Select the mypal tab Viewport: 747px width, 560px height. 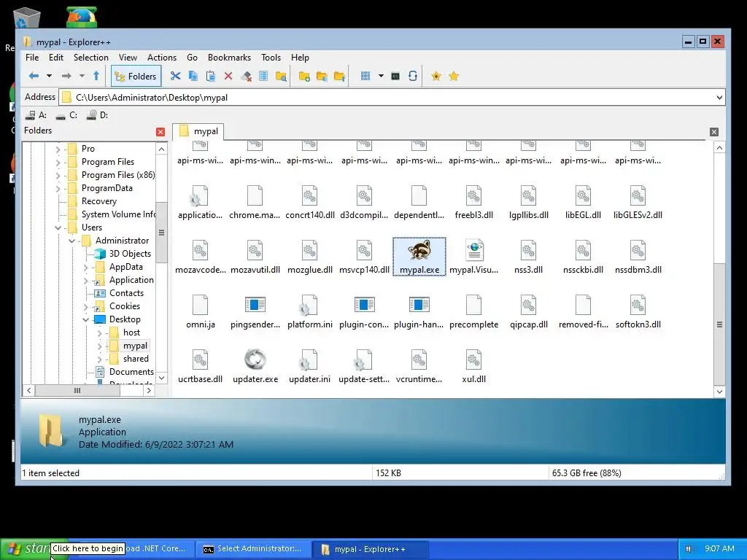tap(198, 131)
